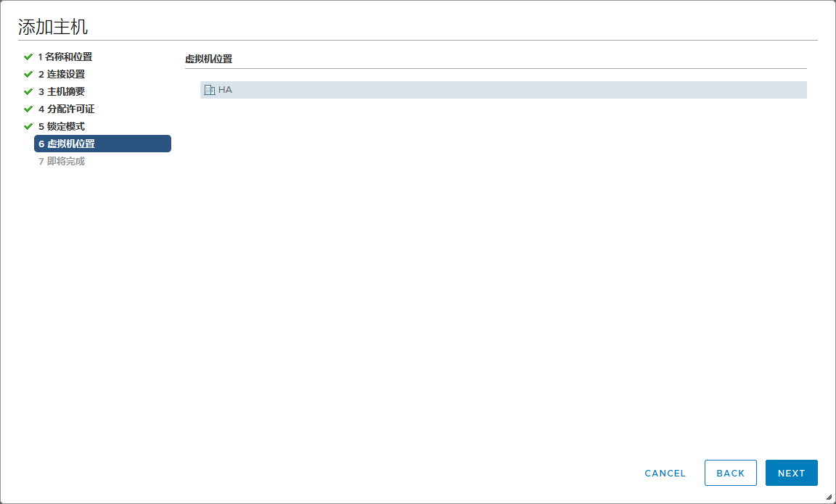Open step 3 主机摘要
Viewport: 836px width, 504px height.
tap(62, 91)
